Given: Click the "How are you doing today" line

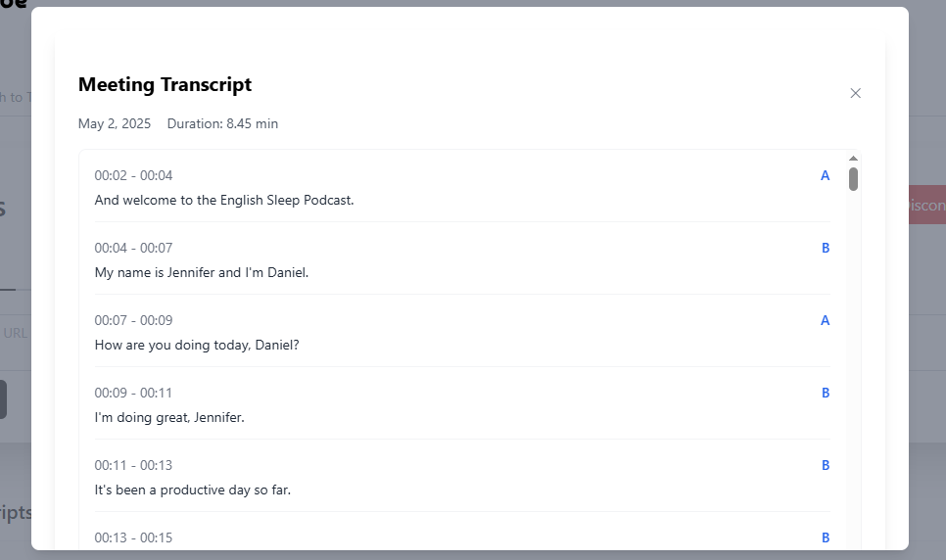Looking at the screenshot, I should tap(196, 346).
